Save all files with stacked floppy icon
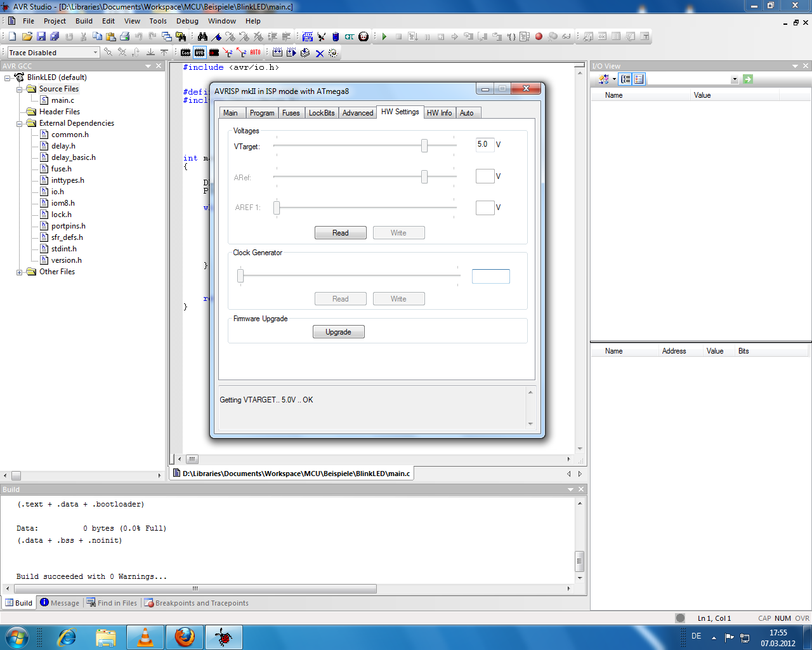The image size is (812, 650). coord(55,36)
